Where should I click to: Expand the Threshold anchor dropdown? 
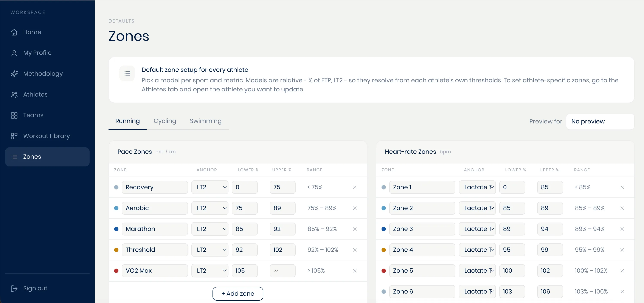click(x=210, y=250)
